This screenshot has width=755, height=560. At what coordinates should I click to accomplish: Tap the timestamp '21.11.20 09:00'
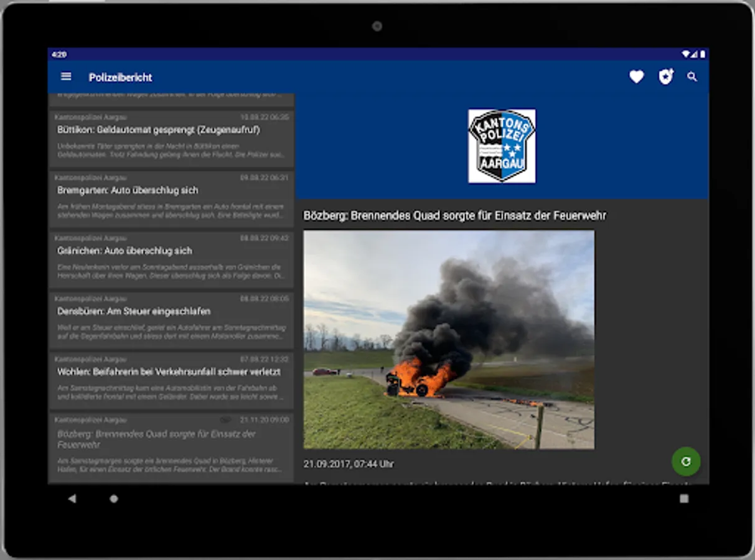[265, 420]
